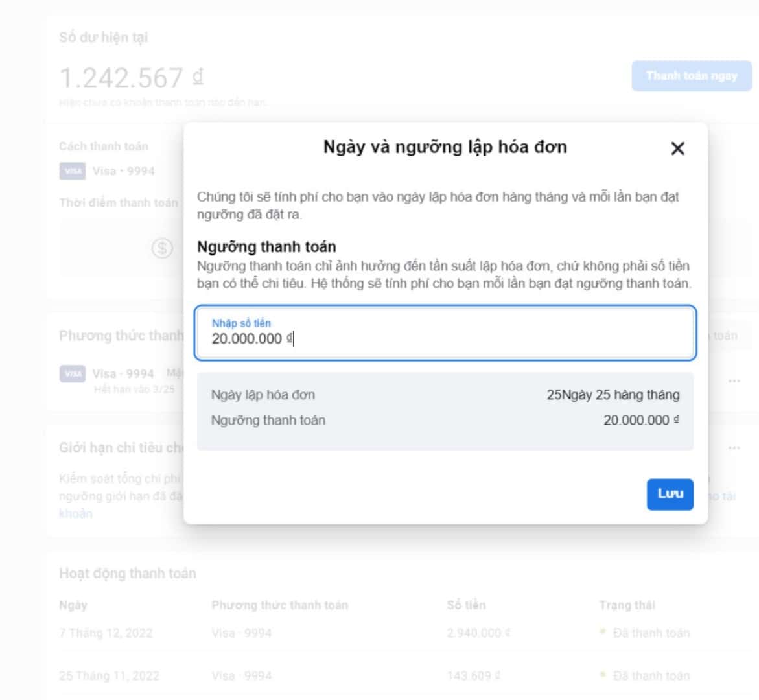
Task: Select the 25 Tháng 11, 2022 payment row
Action: pos(109,675)
